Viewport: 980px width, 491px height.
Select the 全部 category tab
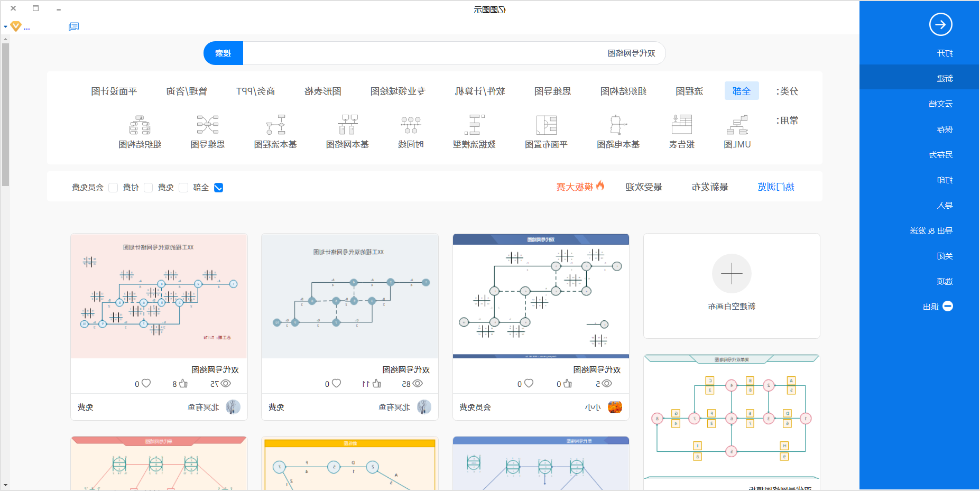(742, 91)
